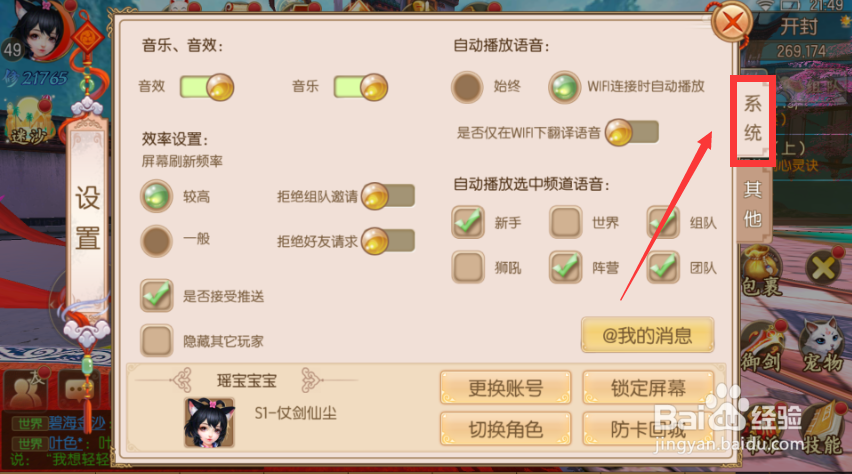Enable 拒绝组队邀请 switch
Image resolution: width=852 pixels, height=474 pixels.
388,196
